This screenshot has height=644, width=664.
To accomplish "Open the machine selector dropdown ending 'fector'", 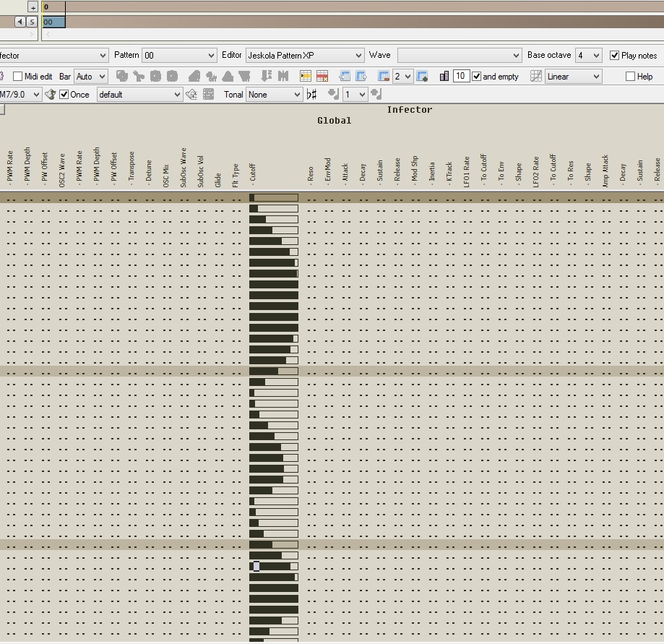I will 53,56.
